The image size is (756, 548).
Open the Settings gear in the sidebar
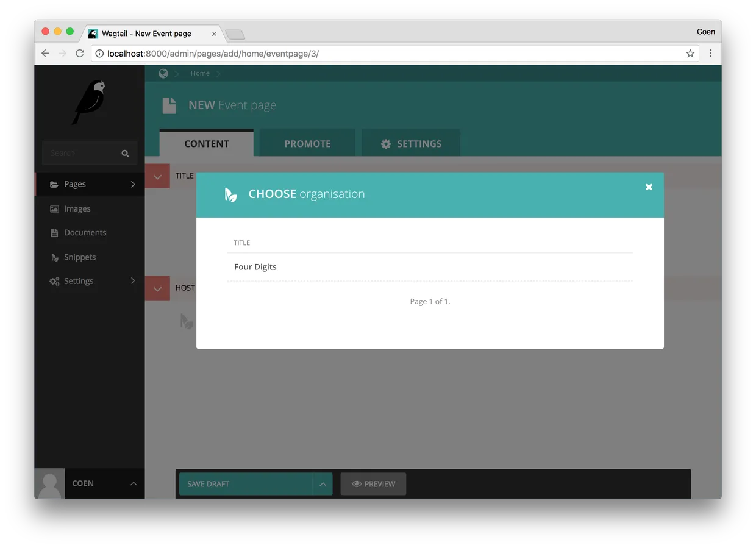pos(54,281)
